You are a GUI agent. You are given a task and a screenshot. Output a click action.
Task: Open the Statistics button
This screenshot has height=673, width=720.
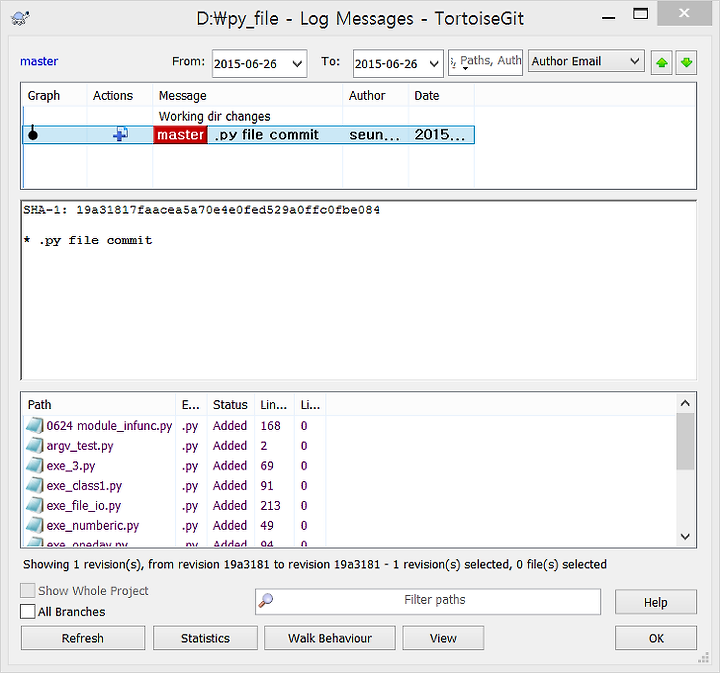coord(205,638)
